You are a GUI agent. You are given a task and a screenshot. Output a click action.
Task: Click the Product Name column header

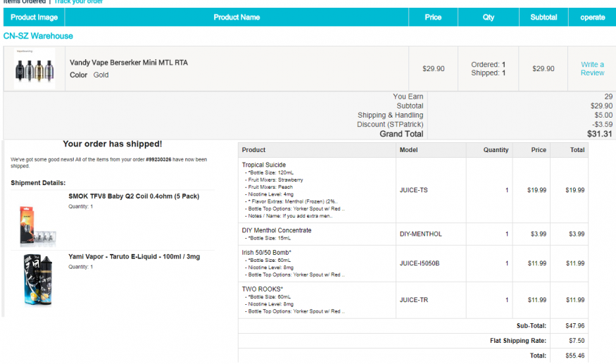(237, 18)
